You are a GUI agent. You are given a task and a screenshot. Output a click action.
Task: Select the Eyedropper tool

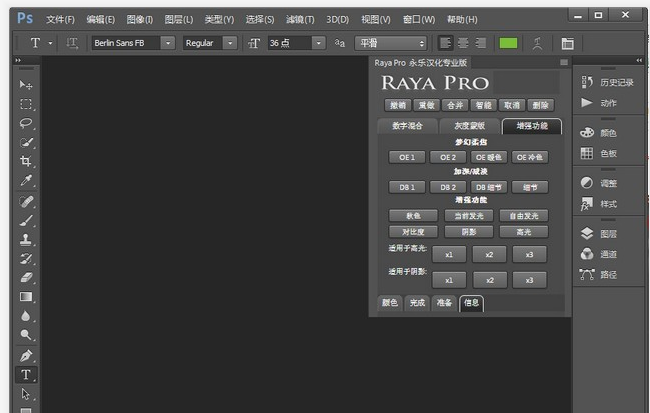click(26, 181)
